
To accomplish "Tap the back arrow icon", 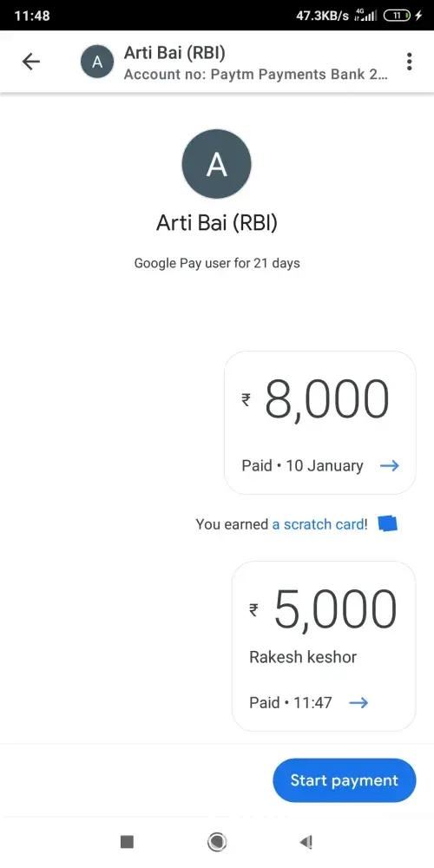I will click(x=31, y=62).
